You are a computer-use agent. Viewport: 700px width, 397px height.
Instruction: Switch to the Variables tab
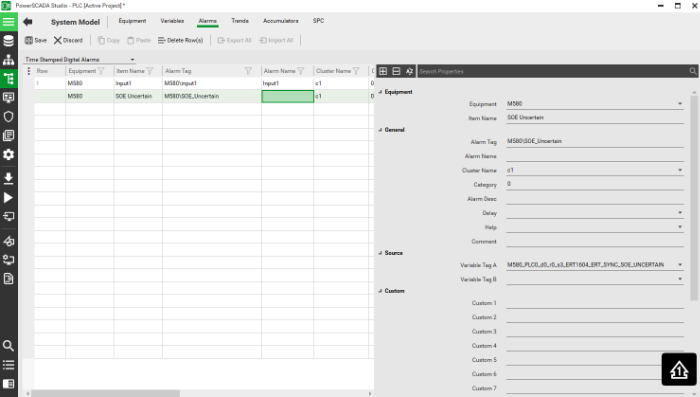172,21
